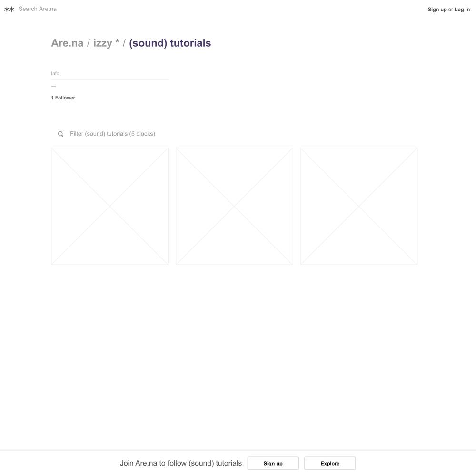Viewport: 476px width, 476px height.
Task: Click the bottom banner Sign up button
Action: pos(273,463)
